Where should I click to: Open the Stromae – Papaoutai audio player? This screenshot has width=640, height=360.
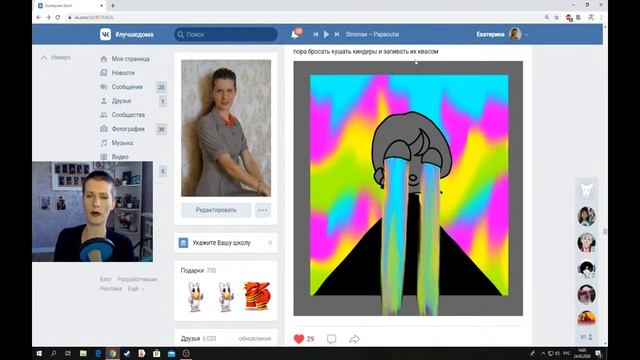tap(372, 34)
